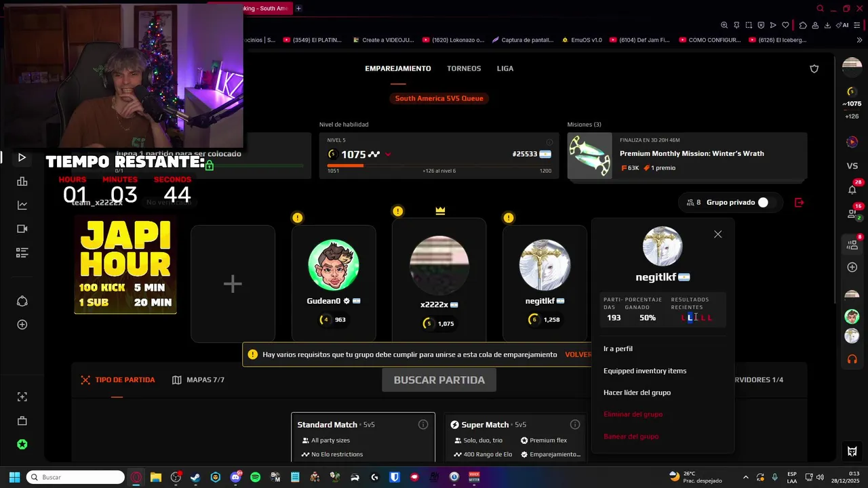Open the browser easy setup menu icon
This screenshot has height=488, width=868.
coord(857,25)
